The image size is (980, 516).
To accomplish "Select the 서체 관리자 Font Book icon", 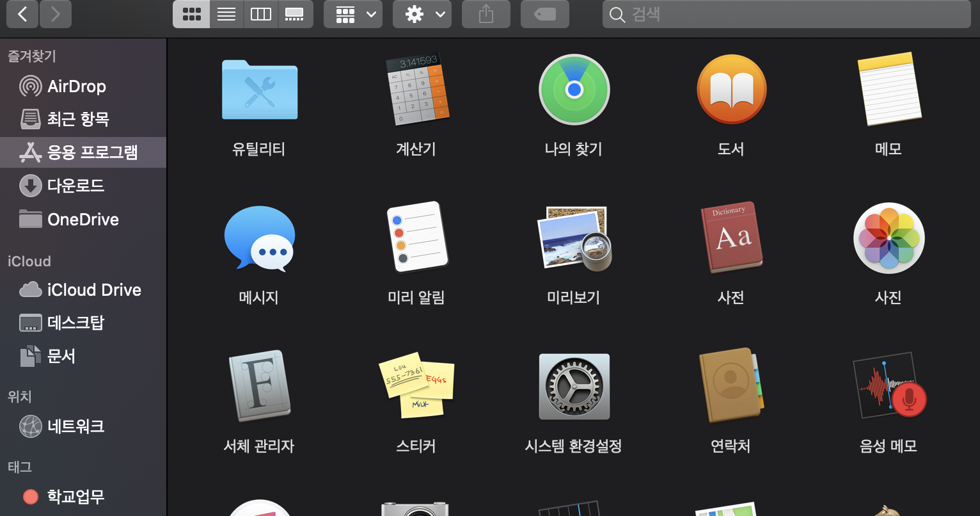I will click(x=259, y=386).
